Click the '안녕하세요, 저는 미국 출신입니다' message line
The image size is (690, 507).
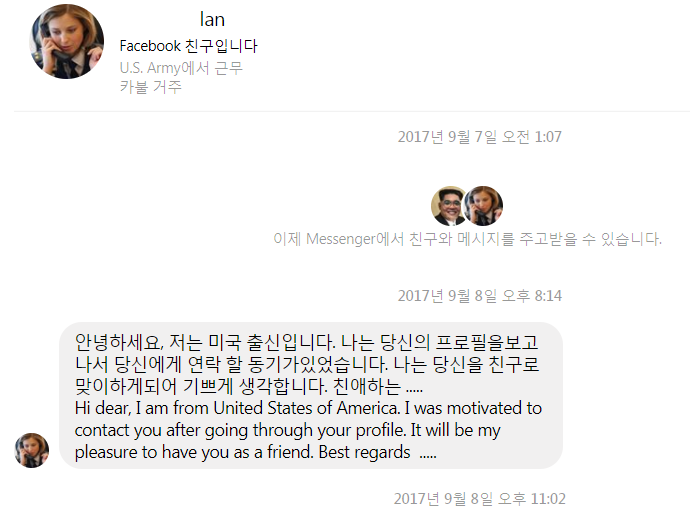click(x=306, y=342)
